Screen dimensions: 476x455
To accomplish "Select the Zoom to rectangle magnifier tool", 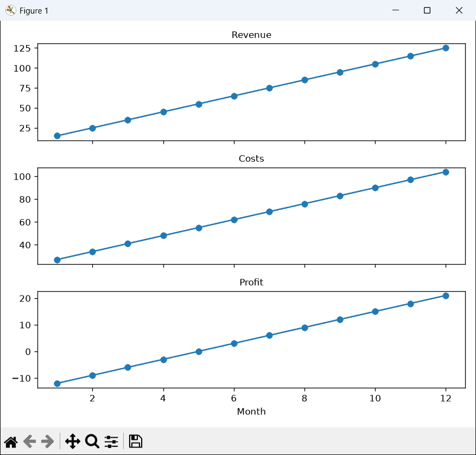I will (x=92, y=441).
